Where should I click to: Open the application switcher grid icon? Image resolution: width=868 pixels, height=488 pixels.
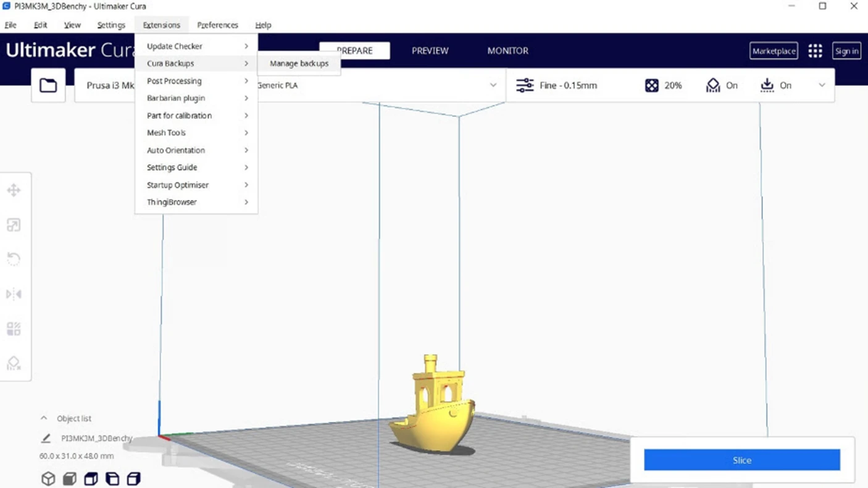click(815, 51)
